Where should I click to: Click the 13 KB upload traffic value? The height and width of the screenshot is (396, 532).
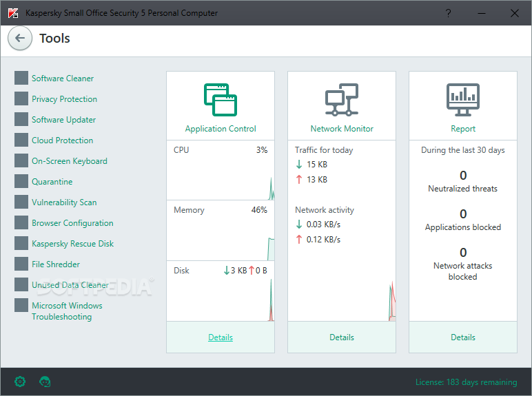(x=317, y=180)
